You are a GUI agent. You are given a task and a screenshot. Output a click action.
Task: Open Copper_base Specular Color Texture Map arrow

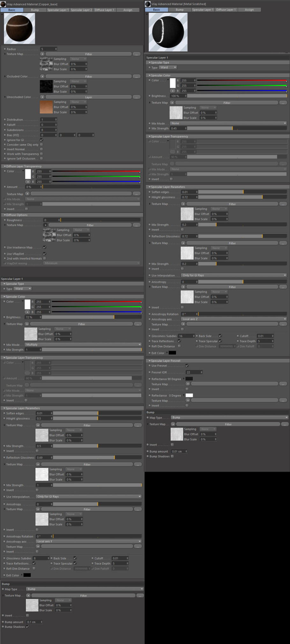click(x=27, y=324)
